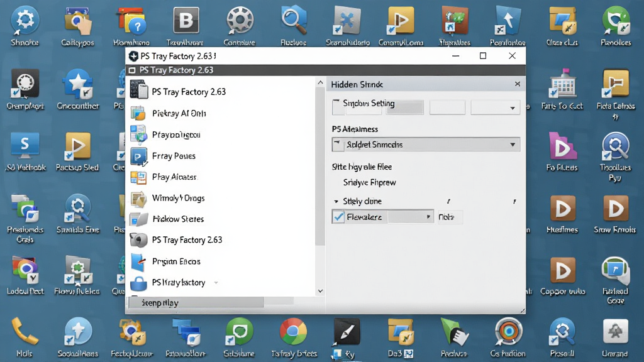Click Sriedyve Fhprew text
The width and height of the screenshot is (644, 362).
(x=370, y=183)
